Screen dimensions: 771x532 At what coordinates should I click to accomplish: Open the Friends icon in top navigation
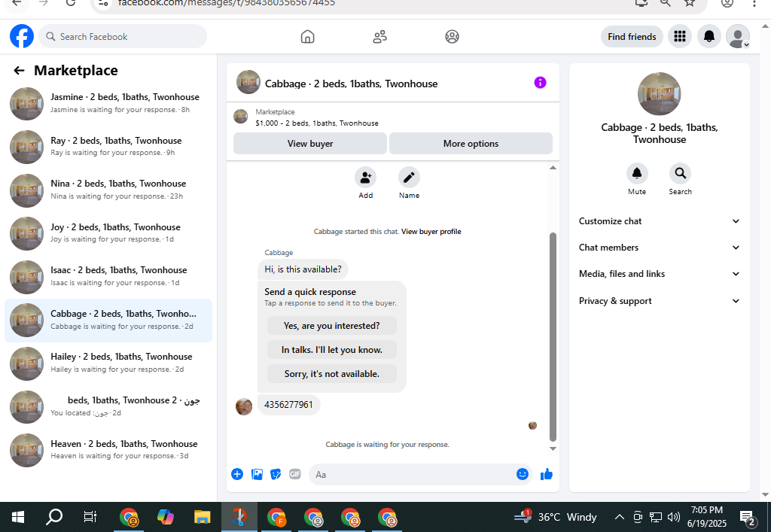coord(379,36)
